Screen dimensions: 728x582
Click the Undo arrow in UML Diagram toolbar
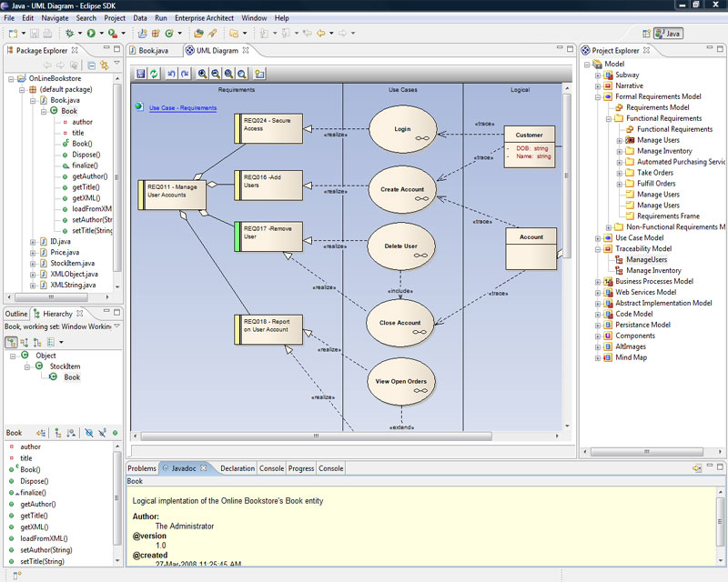pyautogui.click(x=172, y=74)
